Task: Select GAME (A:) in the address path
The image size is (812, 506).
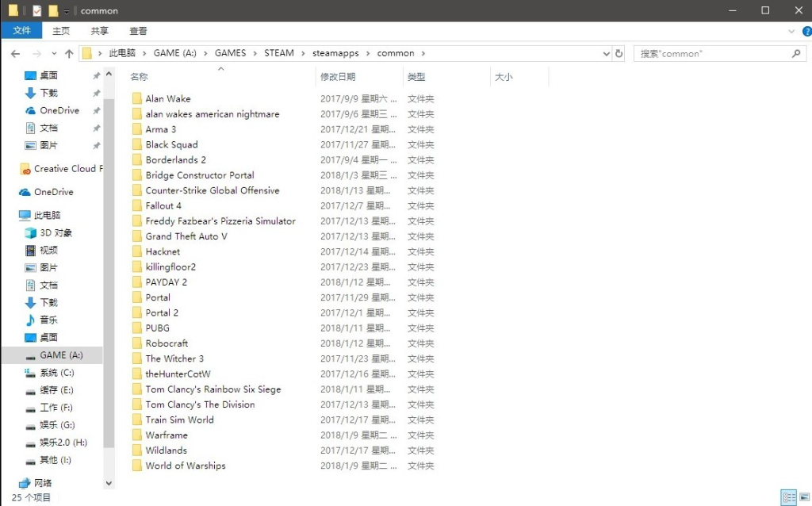Action: pos(175,53)
